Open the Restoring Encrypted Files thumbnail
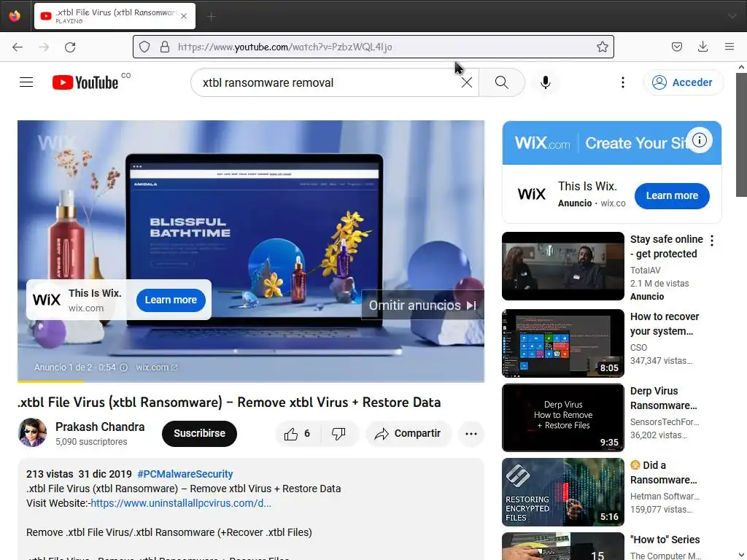 562,492
